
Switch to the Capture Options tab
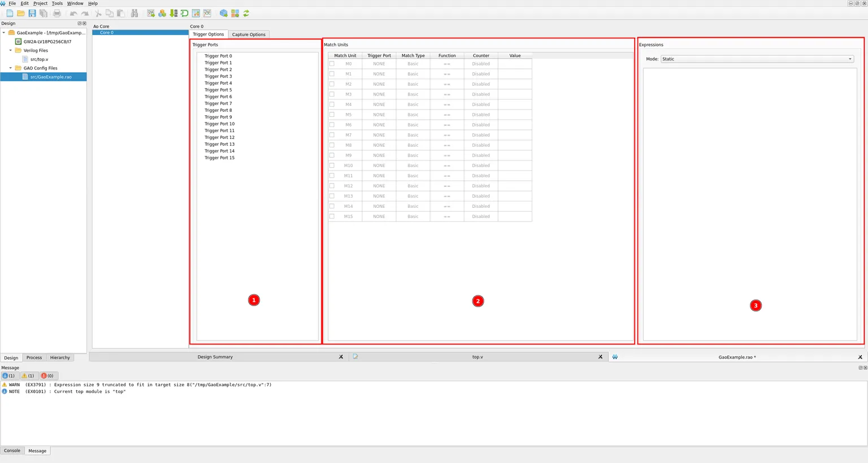point(249,34)
